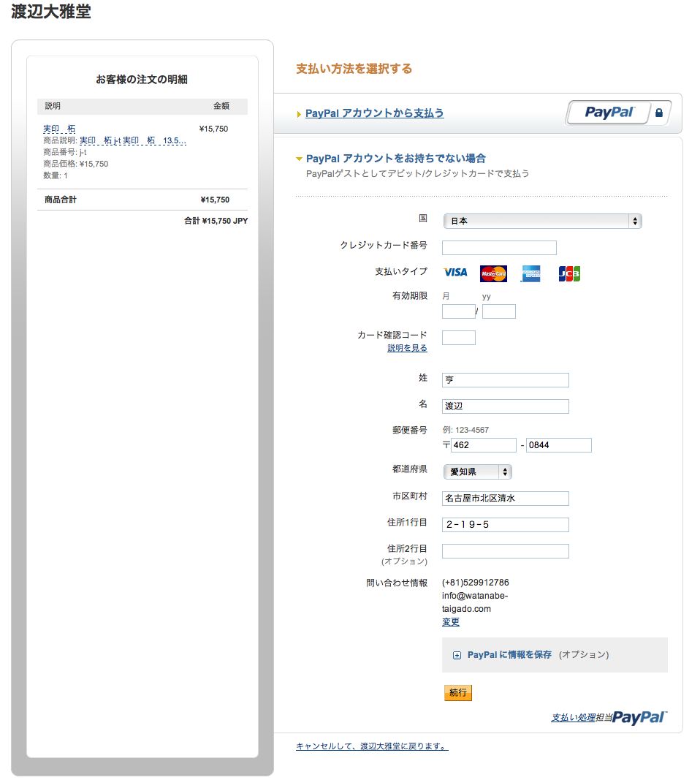Click the 姓 field containing 亨
Viewport: 700px width, 780px height.
click(505, 380)
